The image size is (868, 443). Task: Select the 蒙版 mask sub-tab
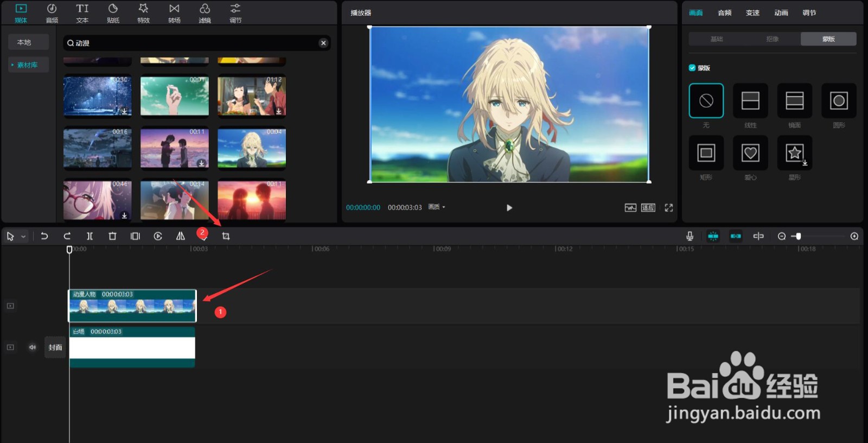(x=828, y=39)
